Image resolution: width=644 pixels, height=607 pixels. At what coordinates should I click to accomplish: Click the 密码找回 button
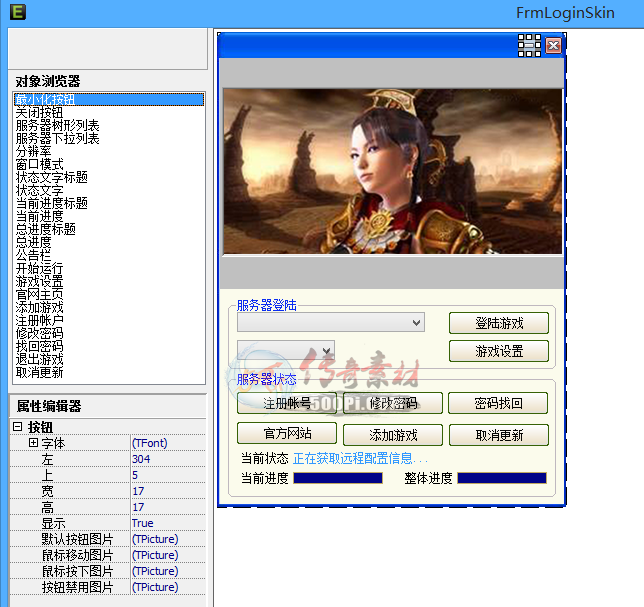point(498,403)
